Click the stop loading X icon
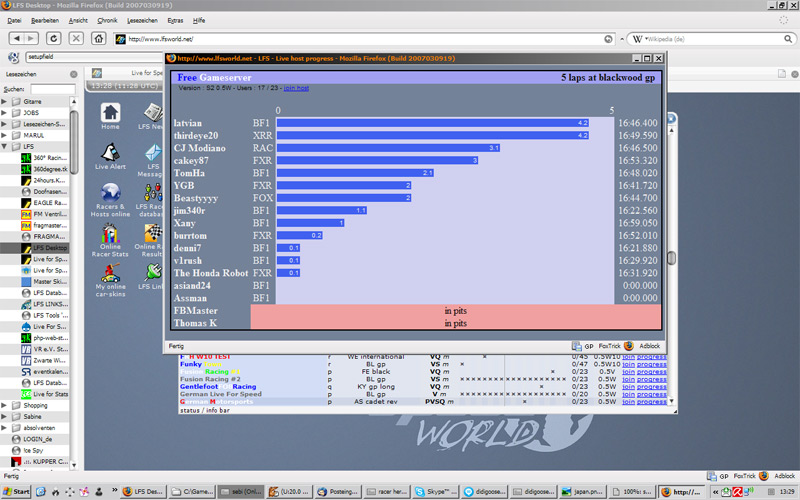The image size is (800, 500). click(x=76, y=38)
